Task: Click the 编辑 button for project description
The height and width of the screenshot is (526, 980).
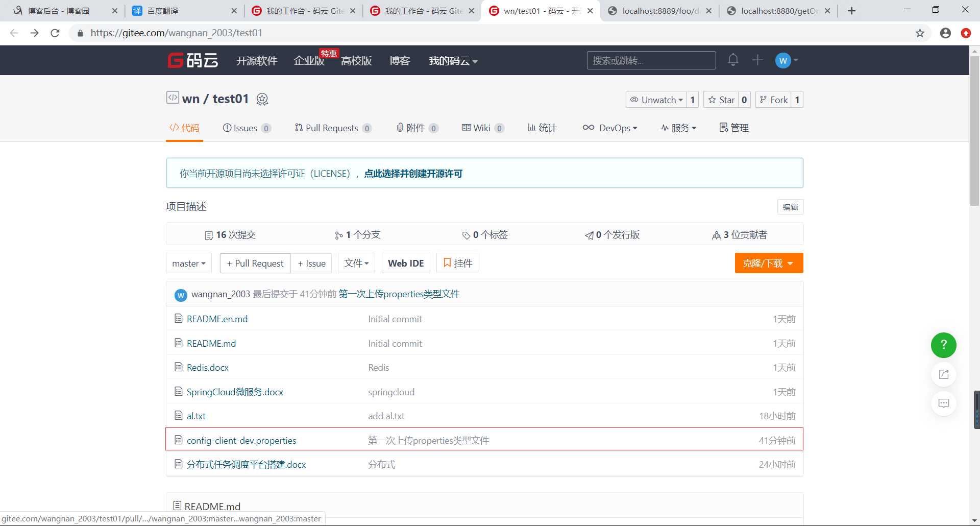Action: click(790, 207)
